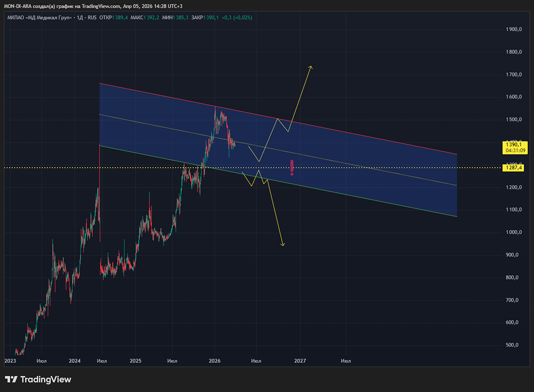Click the 1100,0 price axis label
This screenshot has width=534, height=392.
(x=514, y=210)
